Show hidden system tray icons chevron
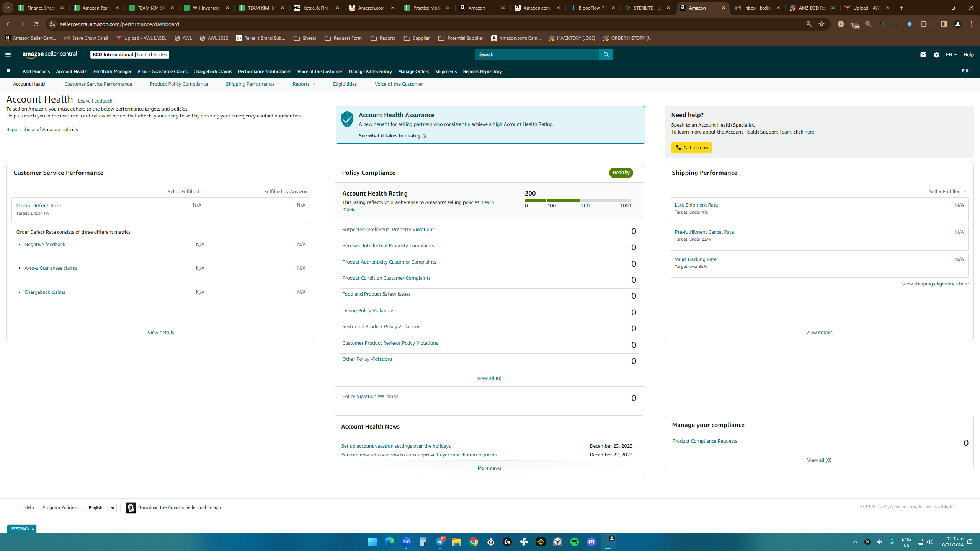This screenshot has width=980, height=551. tap(855, 542)
